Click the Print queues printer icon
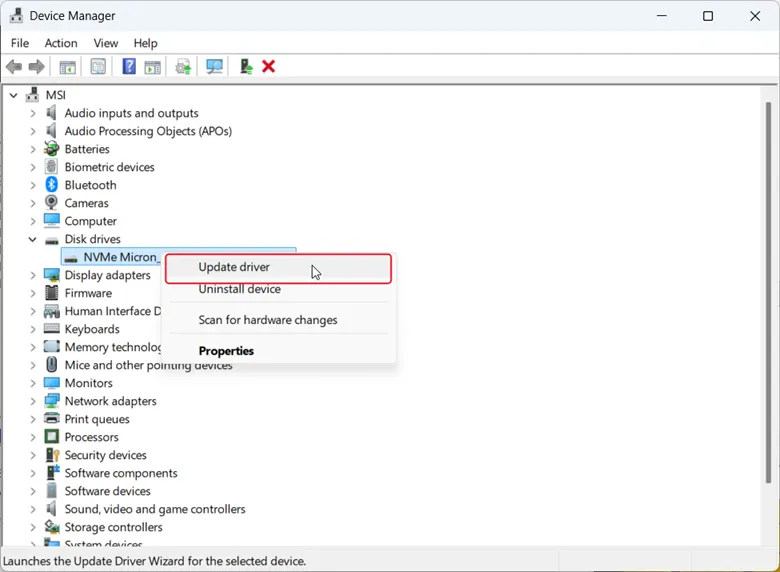 51,418
